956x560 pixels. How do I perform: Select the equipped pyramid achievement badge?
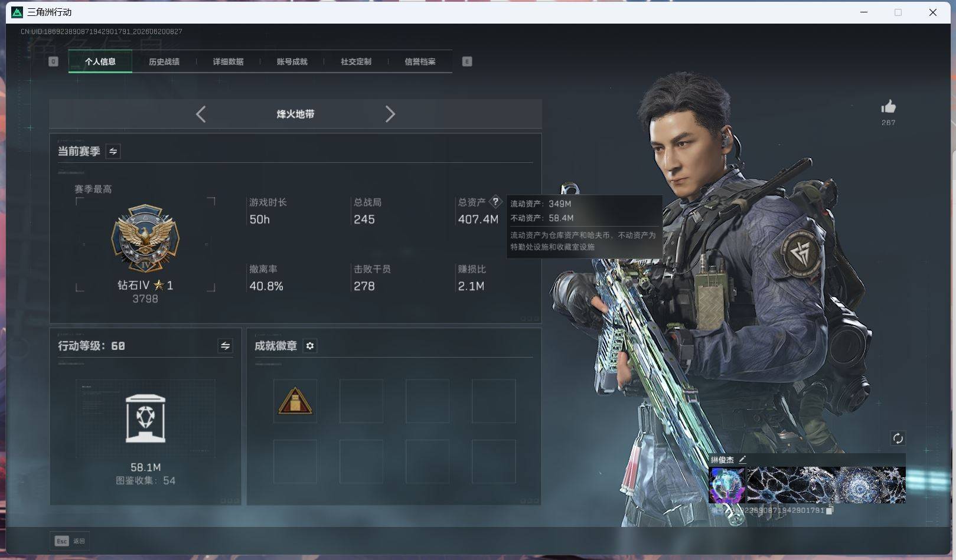pos(295,401)
